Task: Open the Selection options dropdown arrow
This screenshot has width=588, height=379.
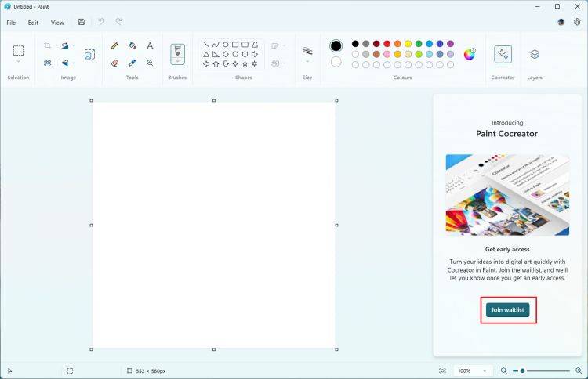Action: [18, 61]
